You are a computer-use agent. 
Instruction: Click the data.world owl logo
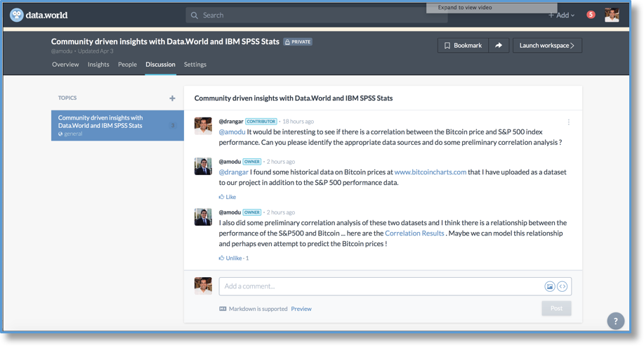16,15
